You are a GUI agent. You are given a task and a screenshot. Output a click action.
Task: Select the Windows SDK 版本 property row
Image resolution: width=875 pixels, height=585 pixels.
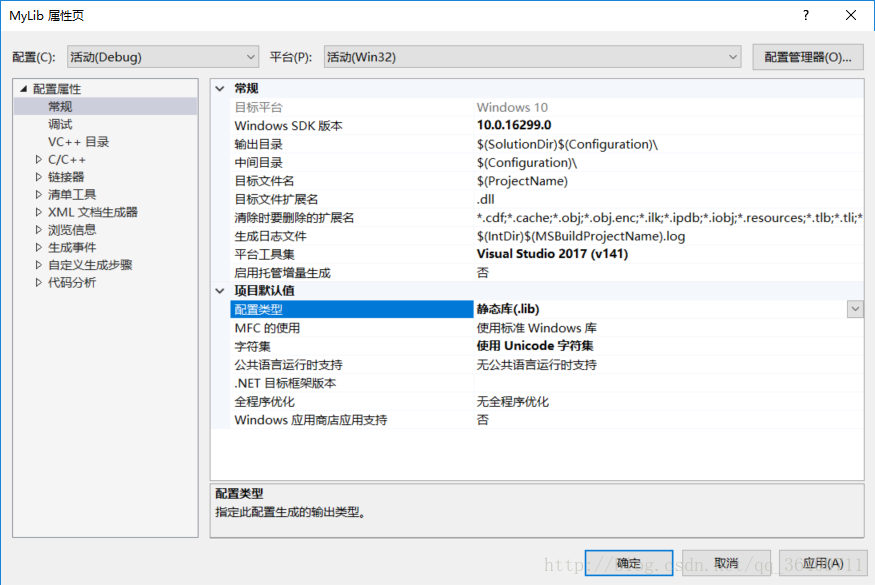point(547,126)
